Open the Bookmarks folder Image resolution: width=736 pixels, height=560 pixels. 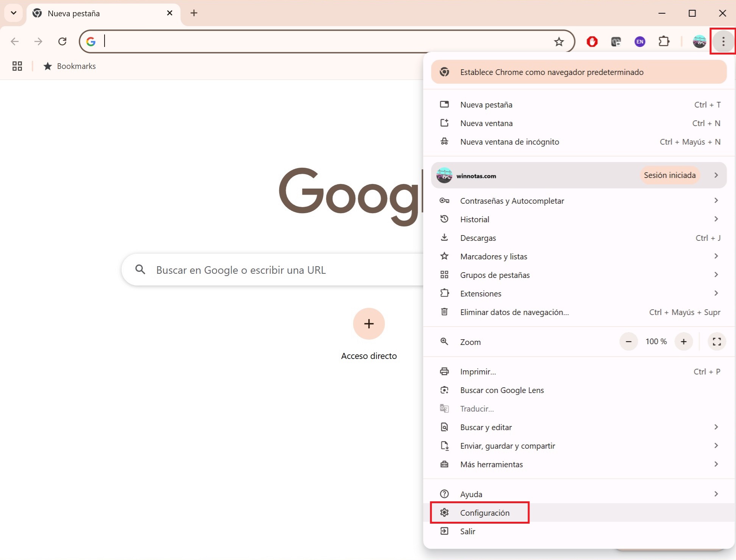pos(70,66)
